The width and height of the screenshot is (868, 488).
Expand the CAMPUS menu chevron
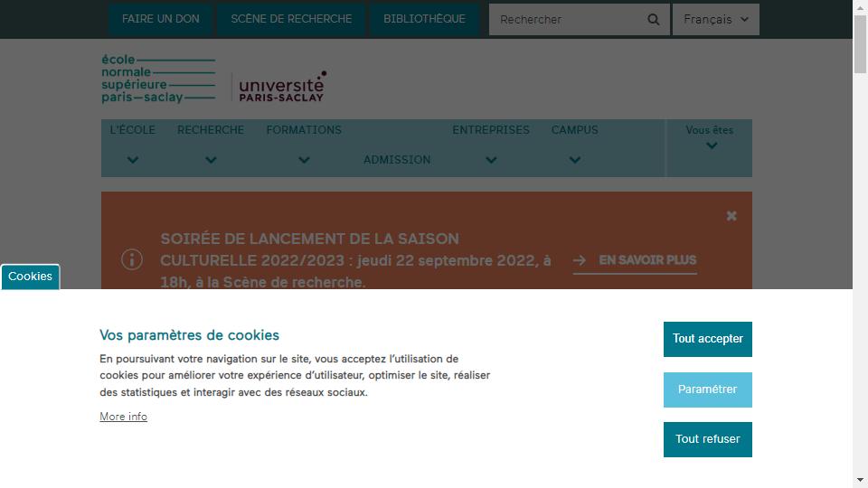(575, 160)
